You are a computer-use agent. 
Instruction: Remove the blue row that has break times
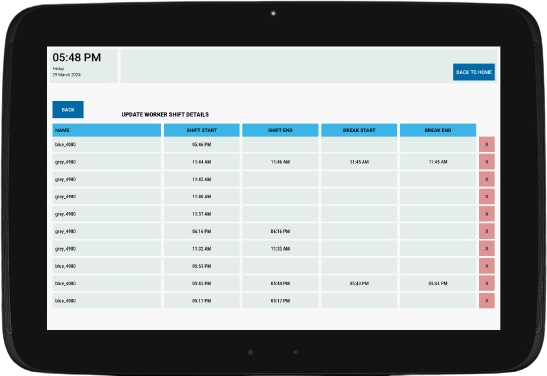tap(487, 283)
